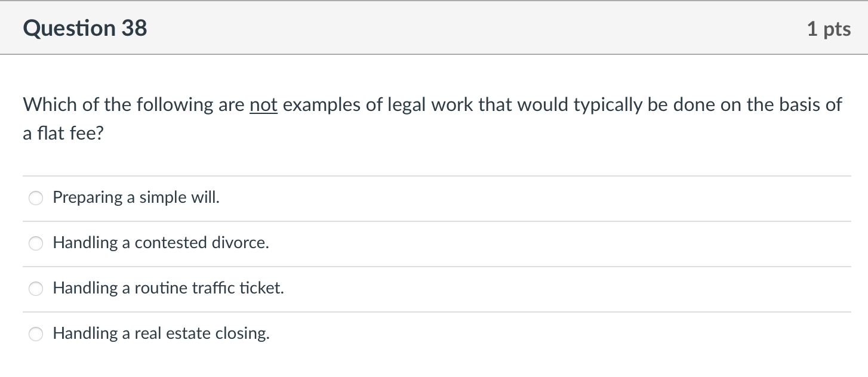Click the third answer option row
This screenshot has height=377, width=868.
[x=418, y=289]
